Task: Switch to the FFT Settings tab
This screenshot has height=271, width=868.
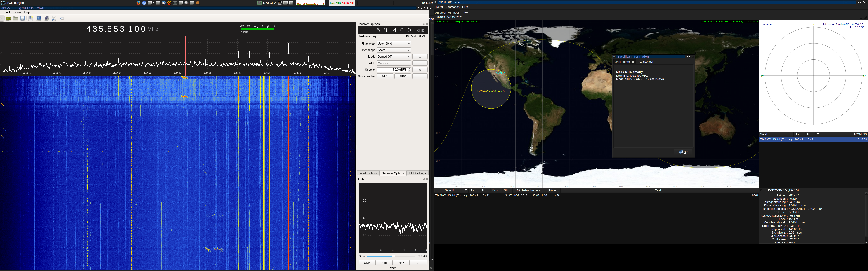Action: [x=417, y=173]
